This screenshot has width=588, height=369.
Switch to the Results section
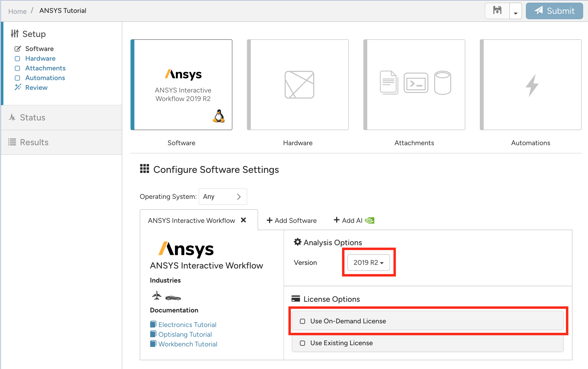tap(34, 142)
